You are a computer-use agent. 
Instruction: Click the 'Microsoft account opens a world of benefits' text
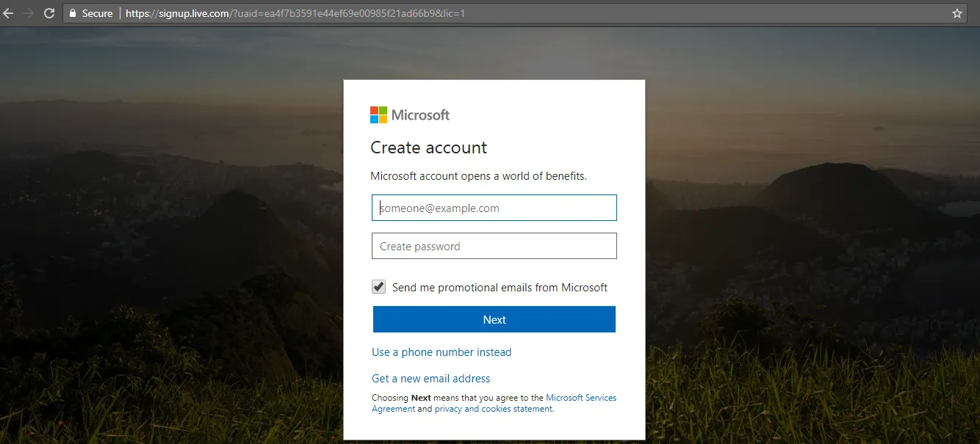click(479, 176)
